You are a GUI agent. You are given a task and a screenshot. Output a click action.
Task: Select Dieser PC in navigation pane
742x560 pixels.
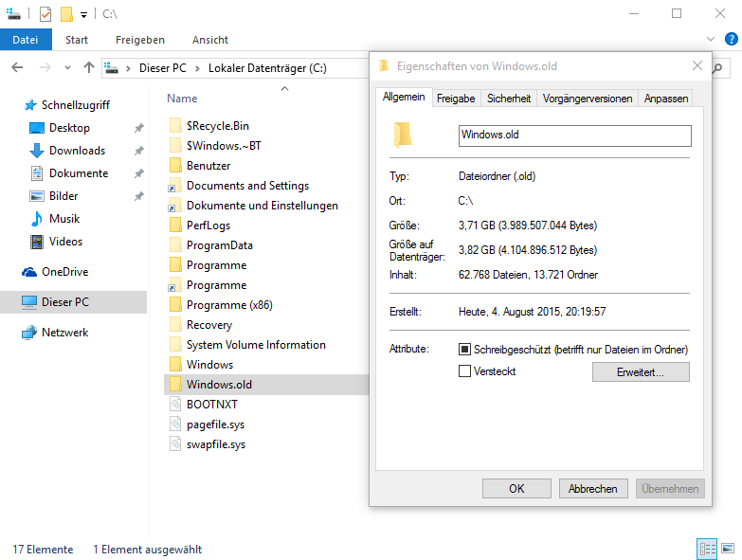[64, 301]
